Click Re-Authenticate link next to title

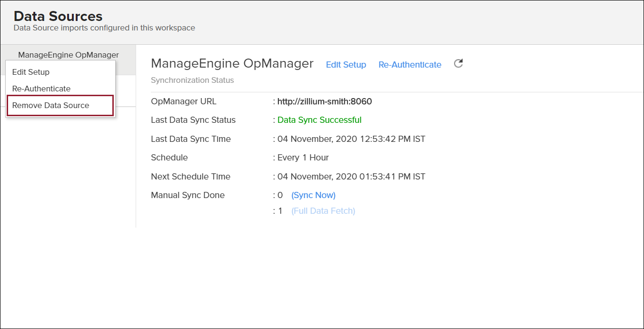(409, 65)
